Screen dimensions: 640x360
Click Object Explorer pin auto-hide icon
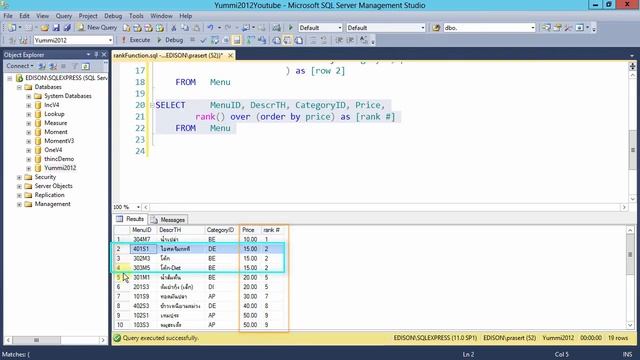click(x=96, y=54)
